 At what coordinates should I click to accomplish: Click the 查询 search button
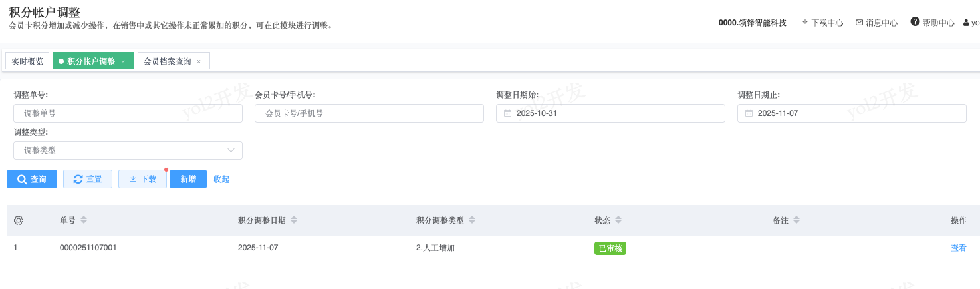(32, 179)
